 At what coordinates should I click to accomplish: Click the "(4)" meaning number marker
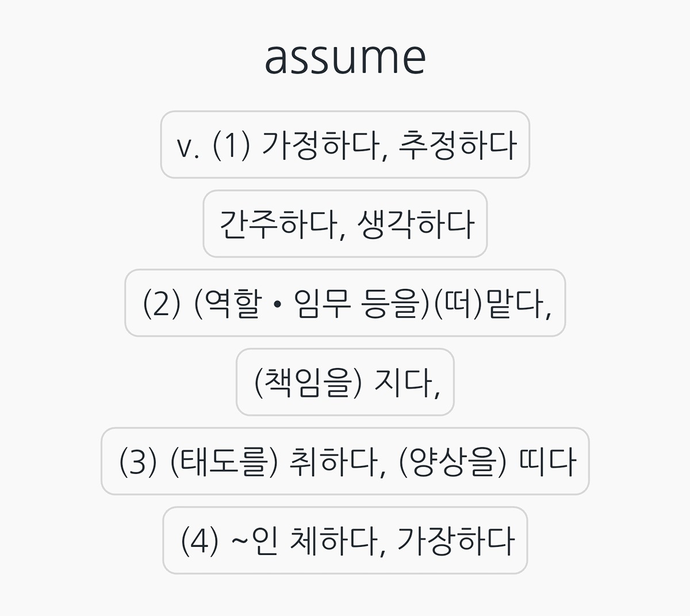pyautogui.click(x=200, y=541)
